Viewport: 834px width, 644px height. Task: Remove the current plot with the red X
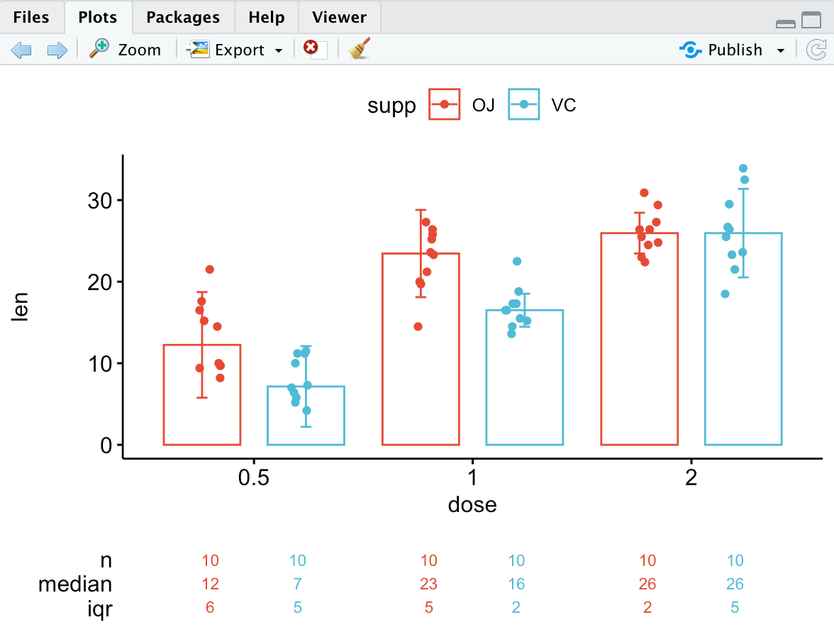311,48
